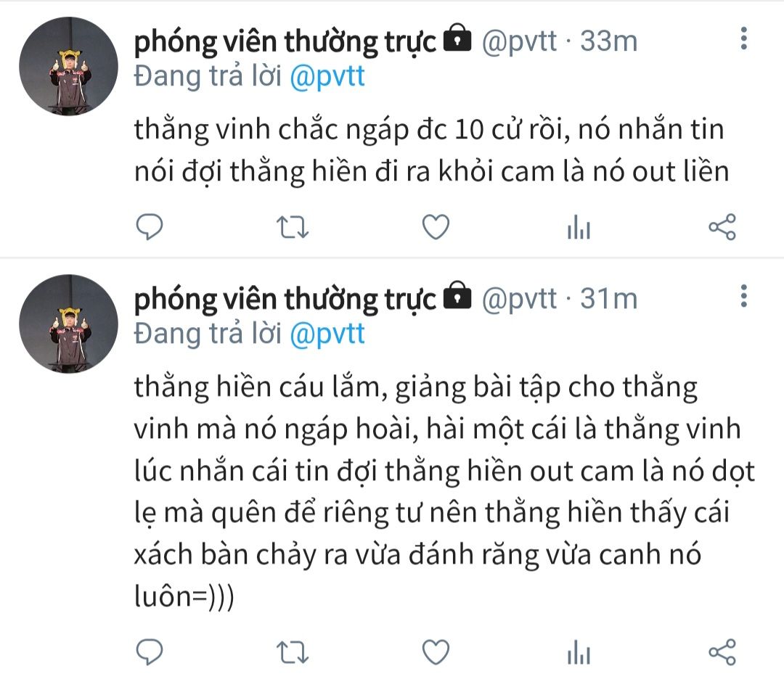The image size is (784, 679).
Task: Like the tweet posted 31m ago
Action: click(x=436, y=652)
